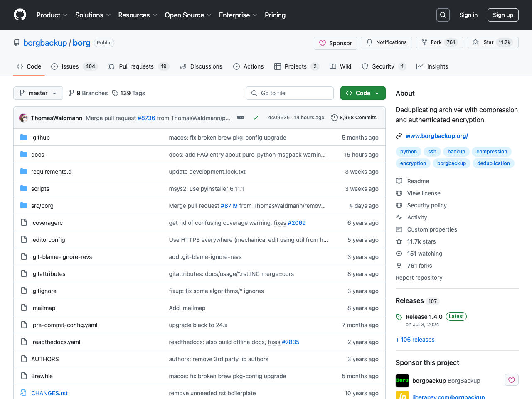
Task: Open the .pre-commit-config.yaml file
Action: (64, 325)
